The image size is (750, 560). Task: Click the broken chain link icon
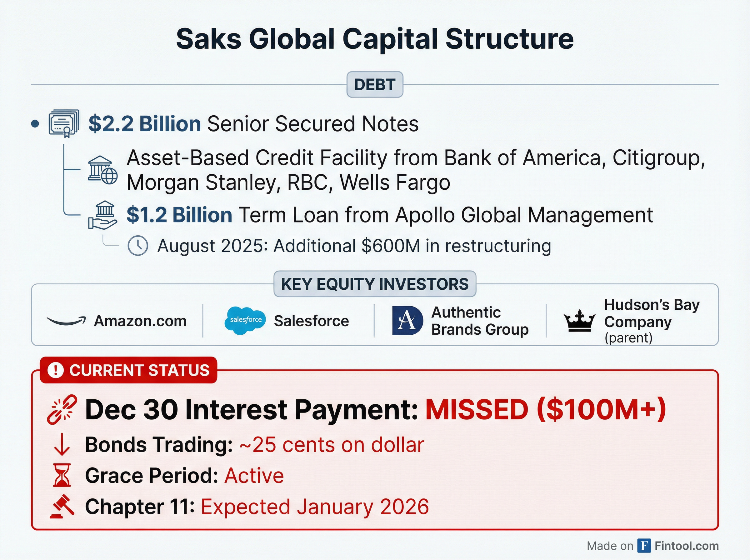pos(62,409)
